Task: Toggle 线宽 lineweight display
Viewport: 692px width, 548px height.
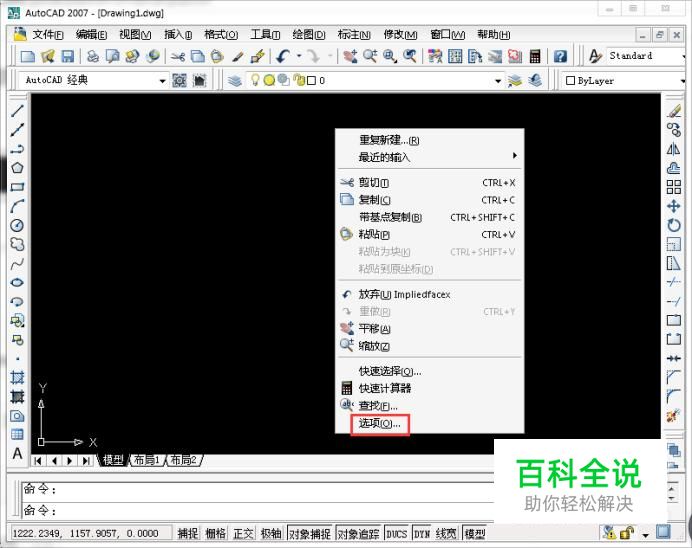Action: pos(446,533)
